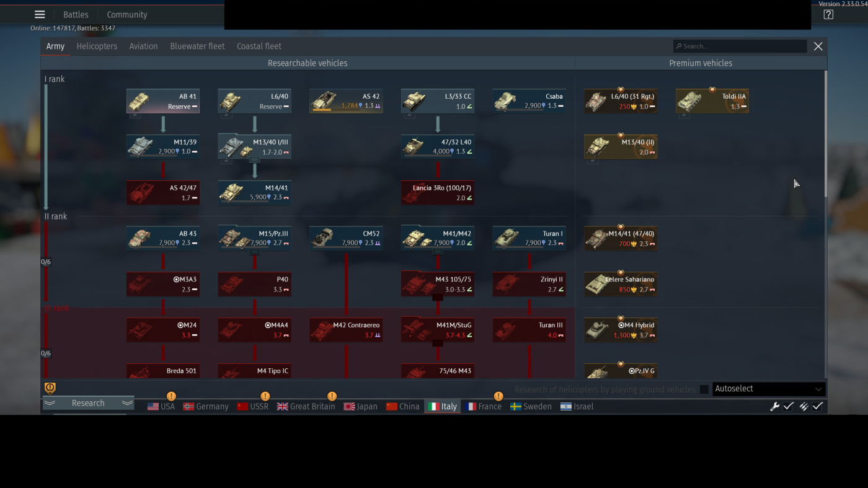Open the Battles menu

[76, 15]
